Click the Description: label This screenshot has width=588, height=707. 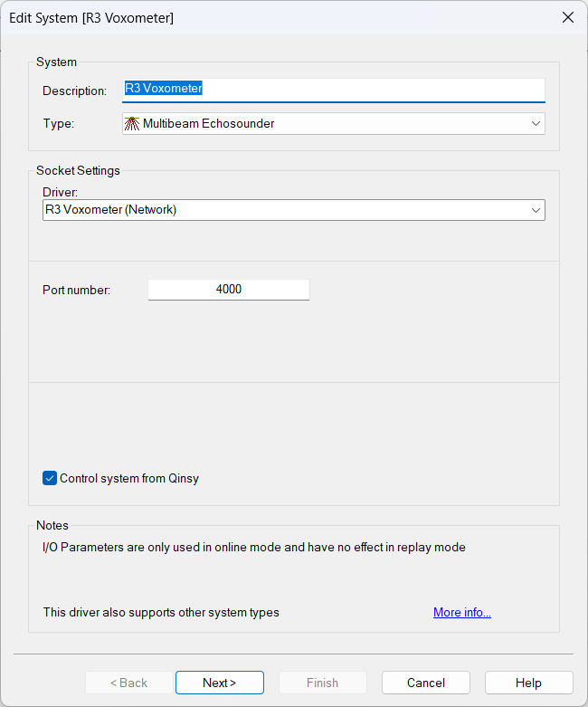tap(74, 91)
